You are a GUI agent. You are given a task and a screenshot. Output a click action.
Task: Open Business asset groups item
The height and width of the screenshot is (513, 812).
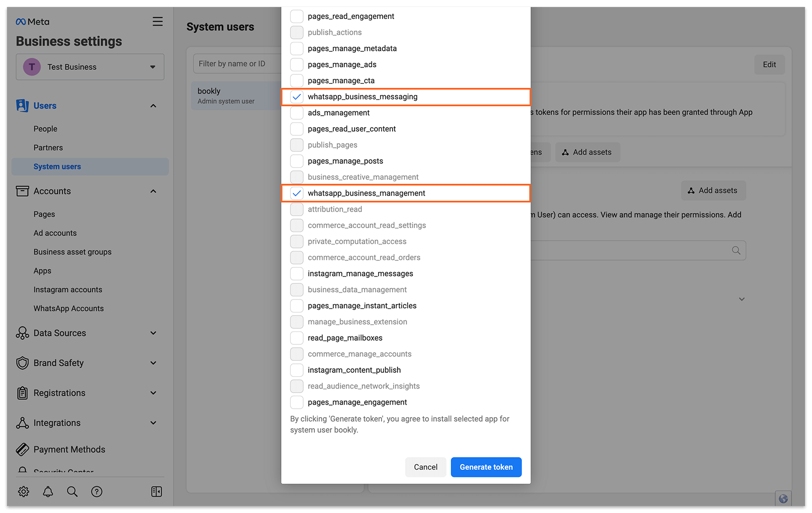pos(73,252)
